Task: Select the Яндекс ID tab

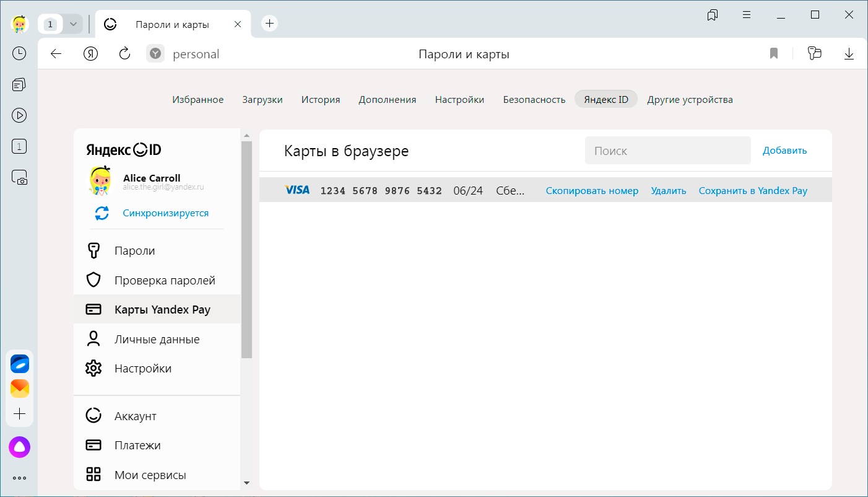Action: [606, 99]
